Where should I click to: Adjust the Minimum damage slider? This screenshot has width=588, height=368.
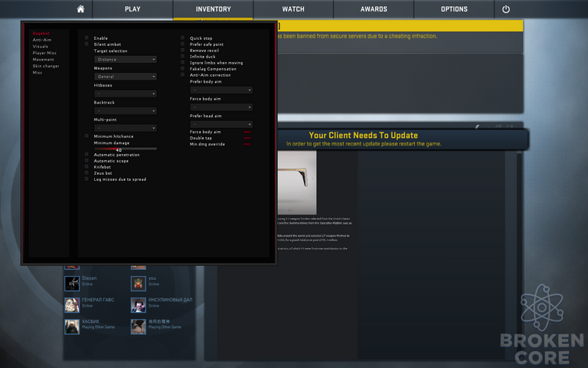point(126,149)
